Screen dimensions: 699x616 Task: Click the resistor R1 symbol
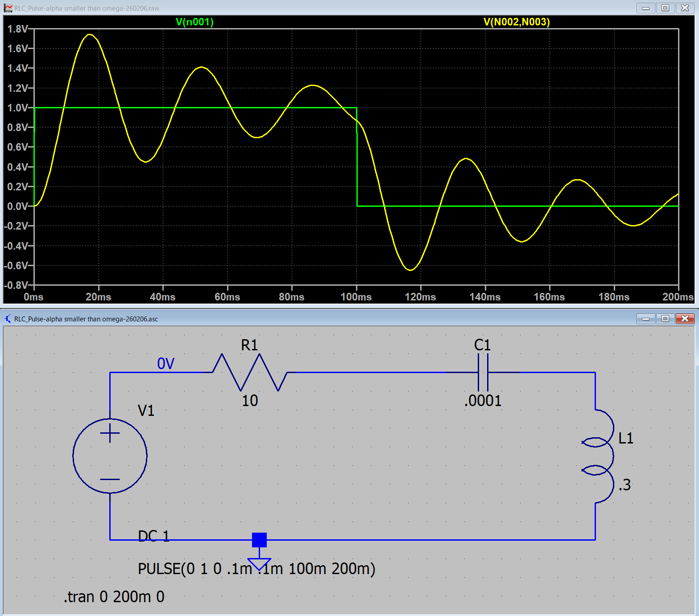(250, 372)
